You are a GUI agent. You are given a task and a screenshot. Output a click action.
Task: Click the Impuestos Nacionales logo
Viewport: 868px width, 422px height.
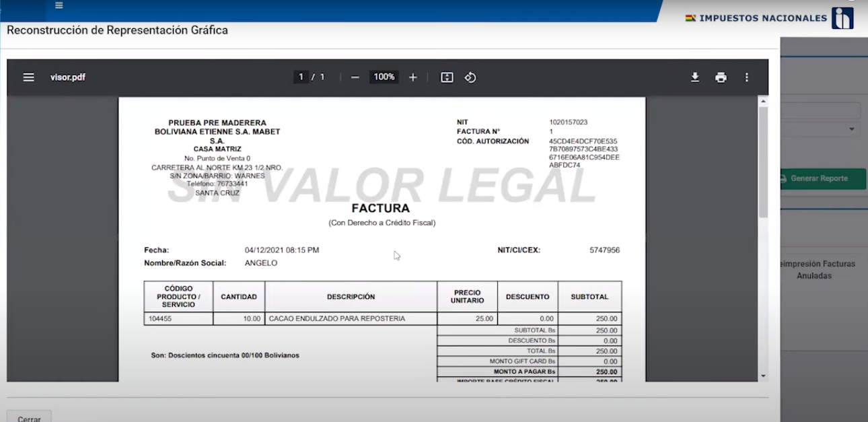[842, 18]
